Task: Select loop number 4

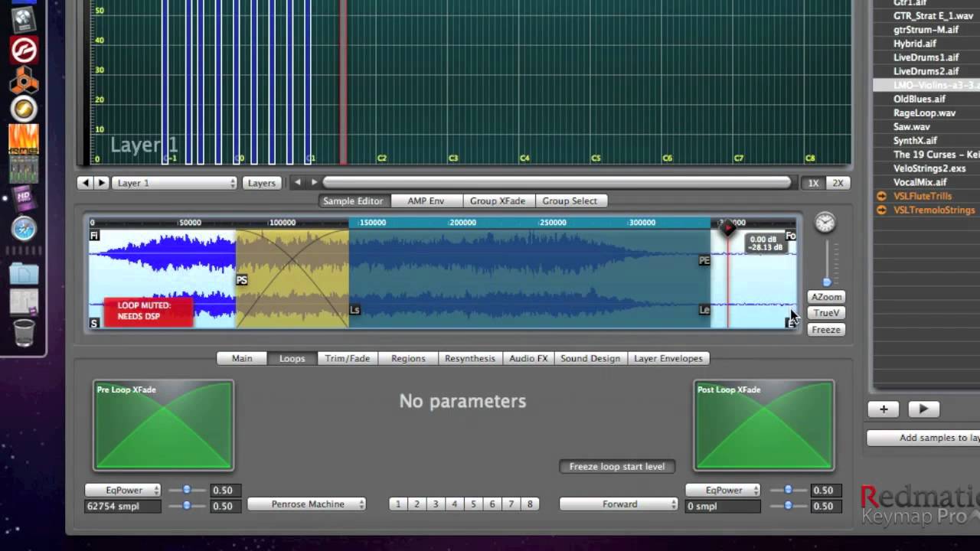Action: (x=454, y=504)
